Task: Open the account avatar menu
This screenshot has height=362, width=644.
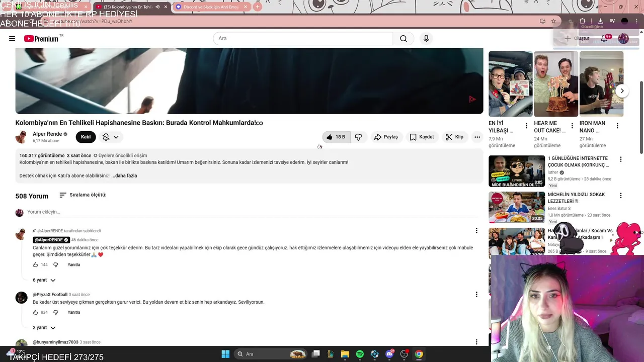Action: (x=623, y=39)
